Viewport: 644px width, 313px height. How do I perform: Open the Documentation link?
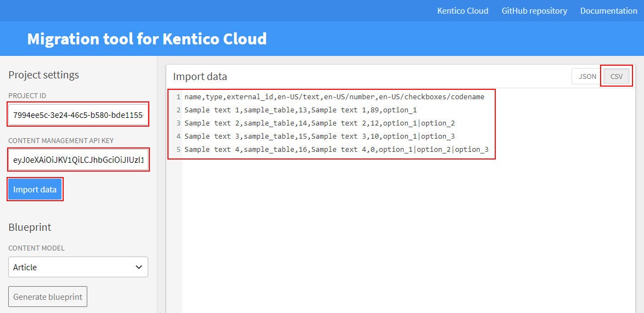608,10
